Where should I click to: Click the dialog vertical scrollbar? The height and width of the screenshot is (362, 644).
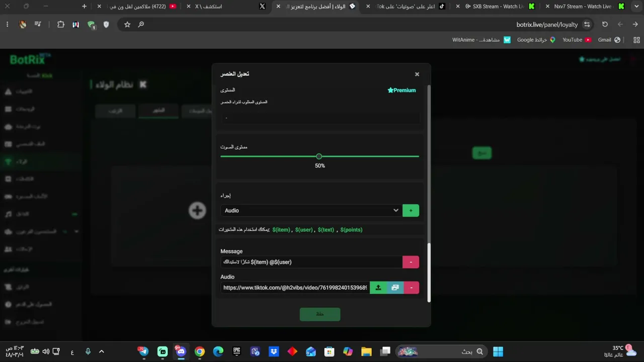pyautogui.click(x=429, y=273)
